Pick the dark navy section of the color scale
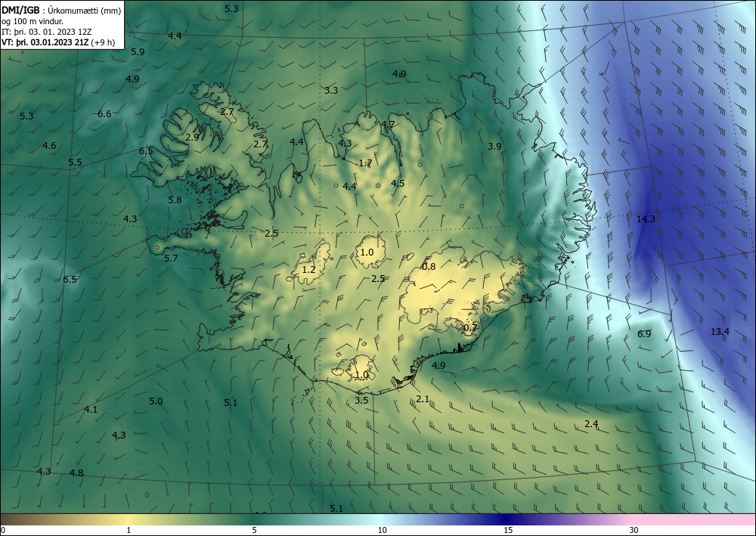 pos(505,519)
